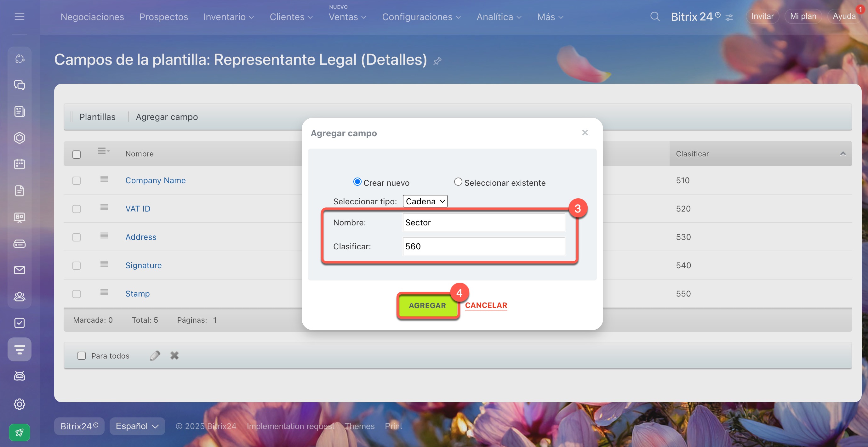Click the sliders icon beside Bitrix 24
Image resolution: width=868 pixels, height=447 pixels.
coord(729,18)
